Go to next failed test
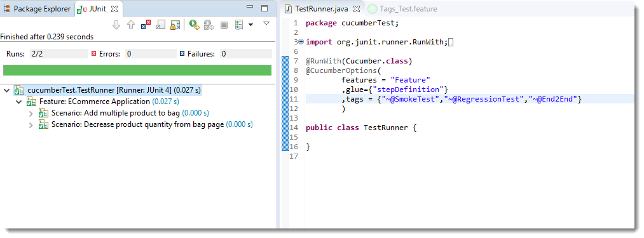Image resolution: width=644 pixels, height=238 pixels. (116, 25)
